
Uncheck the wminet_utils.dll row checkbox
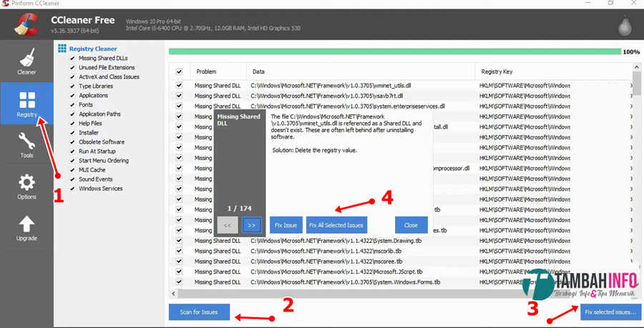(x=179, y=86)
